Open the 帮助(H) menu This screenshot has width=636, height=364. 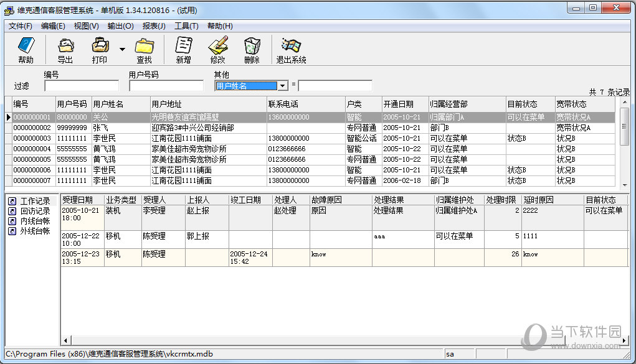pos(220,26)
